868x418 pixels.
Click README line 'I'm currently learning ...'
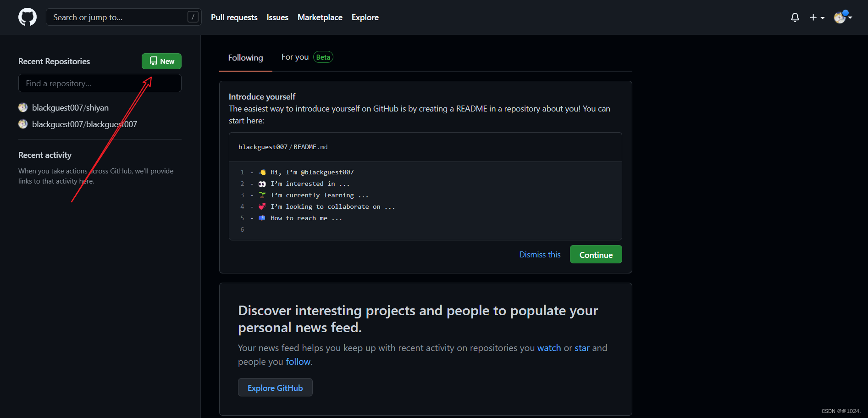pos(319,195)
